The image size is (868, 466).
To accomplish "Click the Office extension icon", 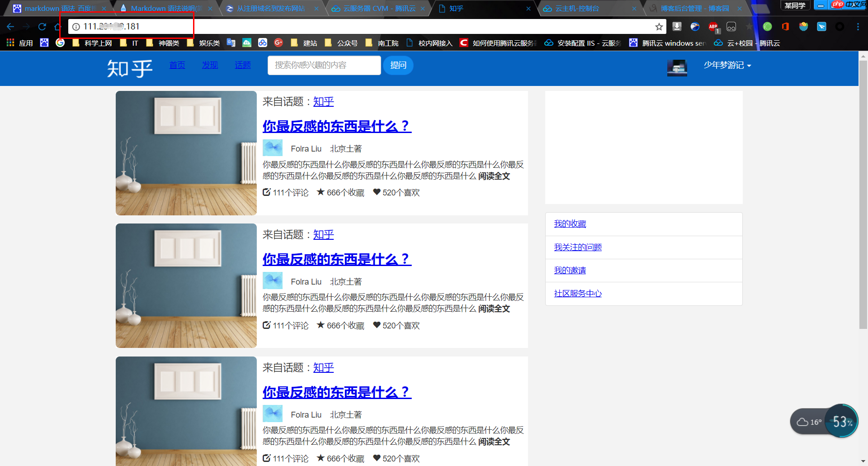I will [x=785, y=27].
